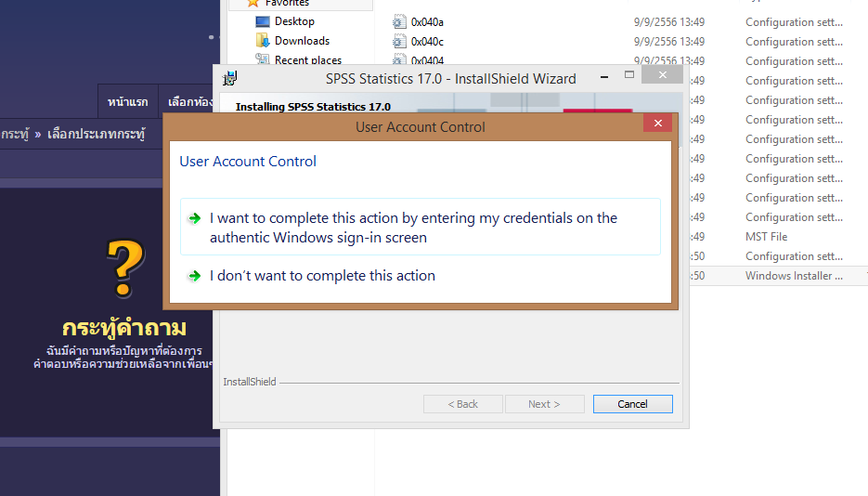Select "I don't want to complete this action"
This screenshot has width=868, height=496.
[322, 276]
